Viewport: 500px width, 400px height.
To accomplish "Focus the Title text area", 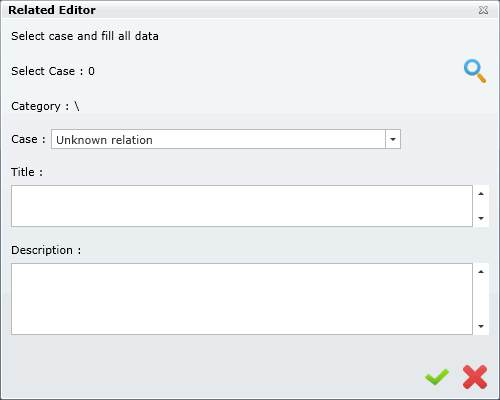I will click(242, 206).
